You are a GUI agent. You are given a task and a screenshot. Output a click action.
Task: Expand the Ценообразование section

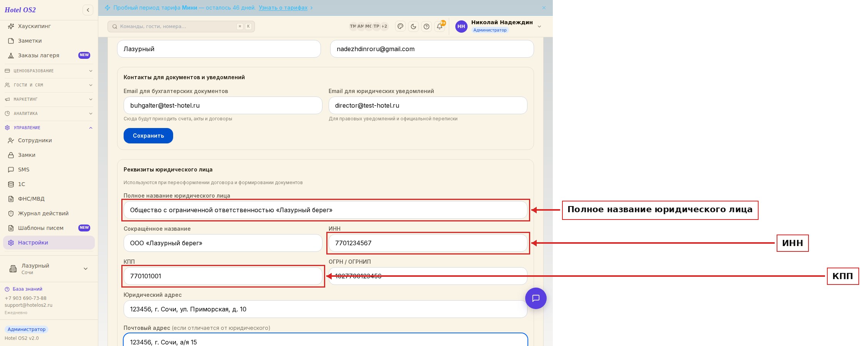click(x=49, y=71)
